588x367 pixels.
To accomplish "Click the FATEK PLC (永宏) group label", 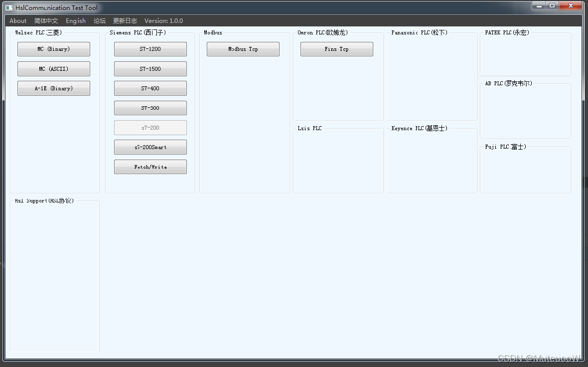I will pos(507,32).
